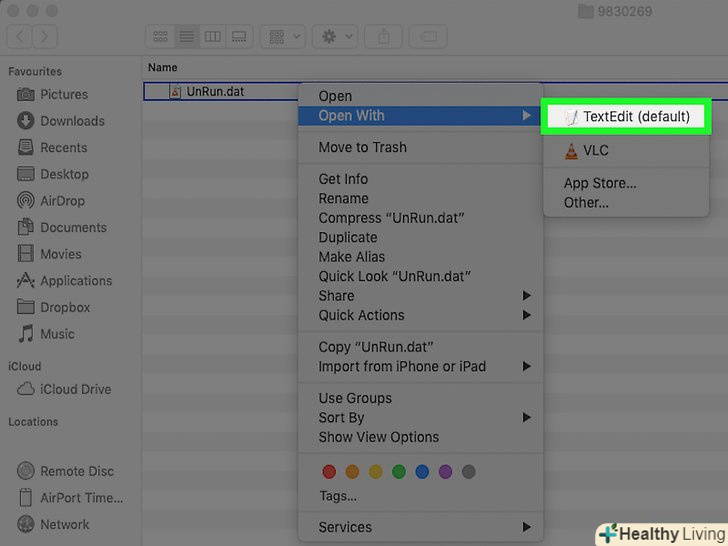Apply the green tag color

point(399,472)
